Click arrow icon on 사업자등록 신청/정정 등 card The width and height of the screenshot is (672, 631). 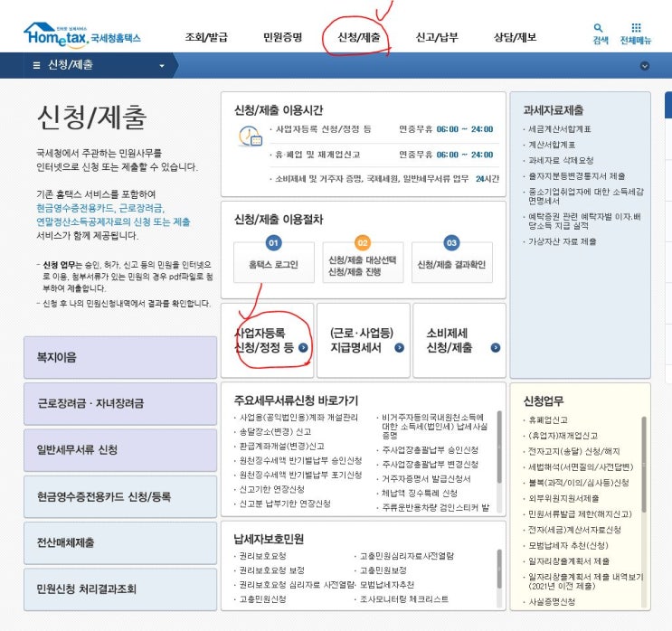click(x=303, y=347)
